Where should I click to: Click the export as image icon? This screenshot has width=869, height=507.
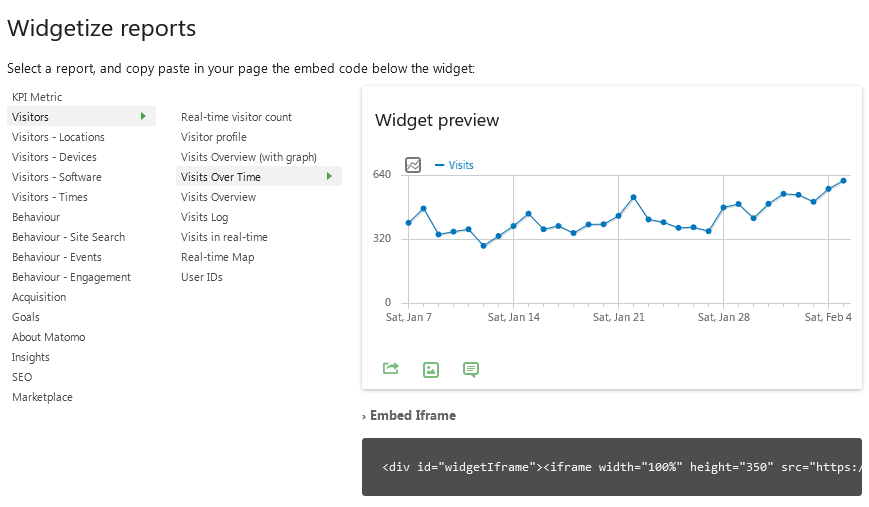tap(431, 369)
